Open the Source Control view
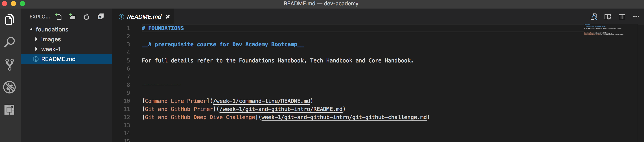The image size is (644, 142). pos(10,65)
